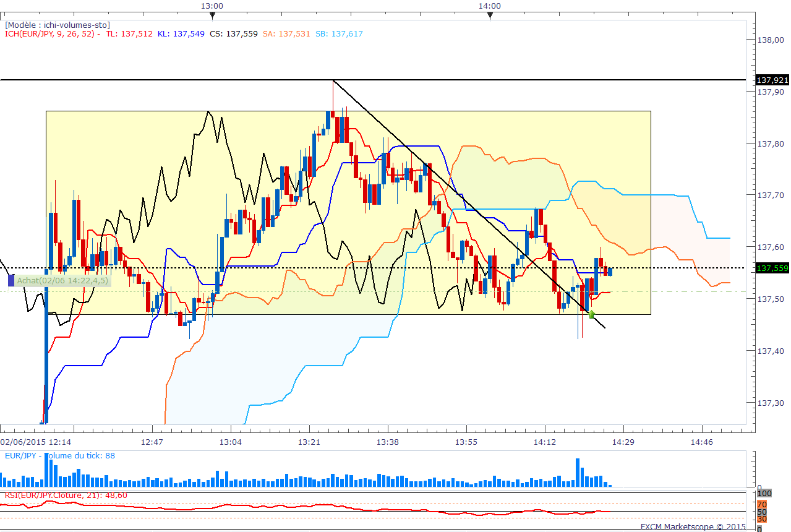Click the RSI scale 100 level label
791x532 pixels.
pyautogui.click(x=765, y=494)
